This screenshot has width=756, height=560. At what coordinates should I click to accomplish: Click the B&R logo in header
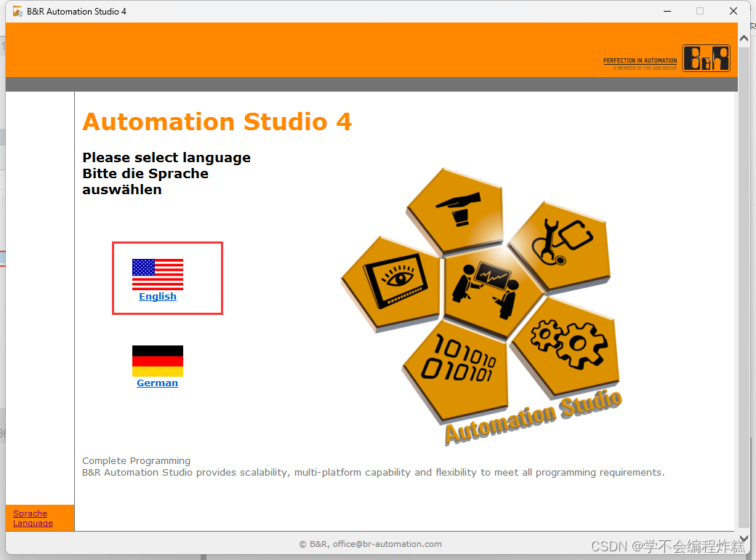pyautogui.click(x=706, y=58)
